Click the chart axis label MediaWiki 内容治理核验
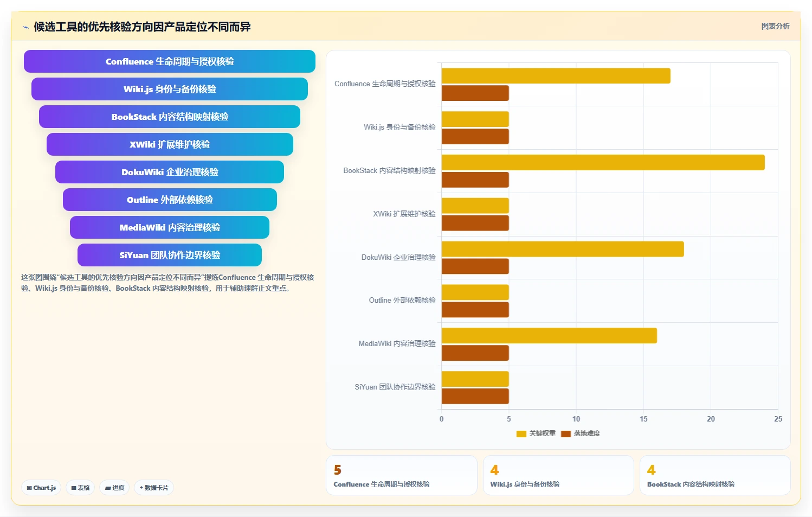Viewport: 812px width, 517px height. pyautogui.click(x=397, y=344)
